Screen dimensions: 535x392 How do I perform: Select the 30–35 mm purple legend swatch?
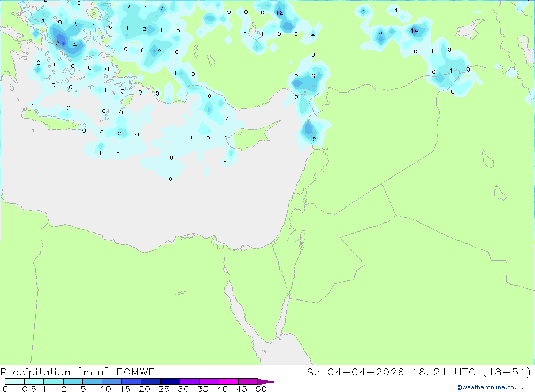click(189, 381)
